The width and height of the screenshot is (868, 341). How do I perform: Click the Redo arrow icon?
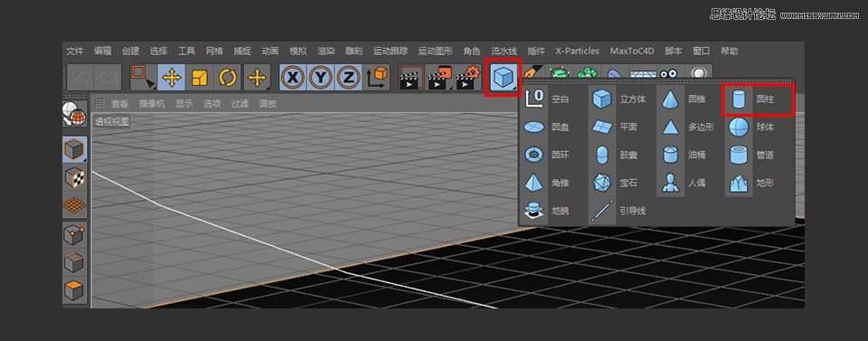point(108,78)
